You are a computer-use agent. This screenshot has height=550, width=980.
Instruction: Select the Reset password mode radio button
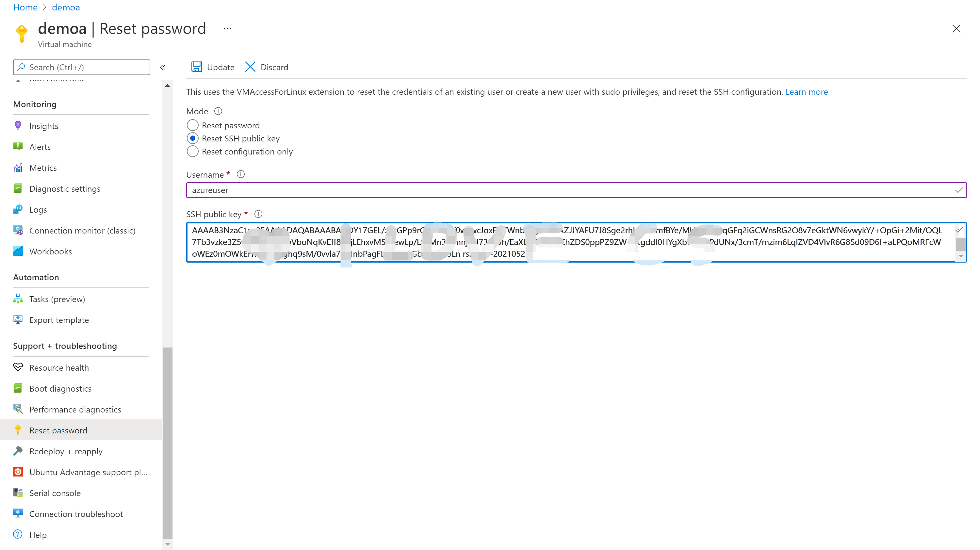coord(192,125)
